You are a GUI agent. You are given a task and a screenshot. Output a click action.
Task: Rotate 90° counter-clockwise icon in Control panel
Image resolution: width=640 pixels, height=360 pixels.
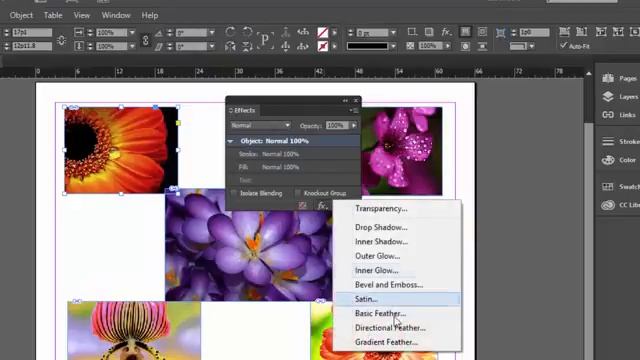tap(247, 32)
